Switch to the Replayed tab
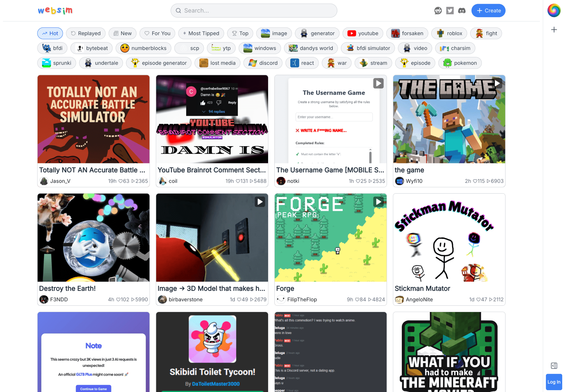565x392 pixels. [x=86, y=33]
